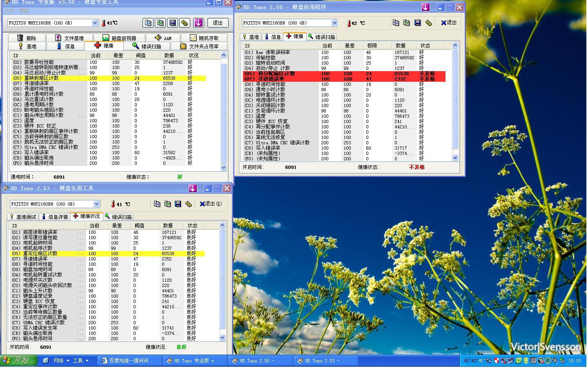The width and height of the screenshot is (588, 368).
Task: Open 信息 tab in HD Tune Pro 3.50
Action: 65,46
